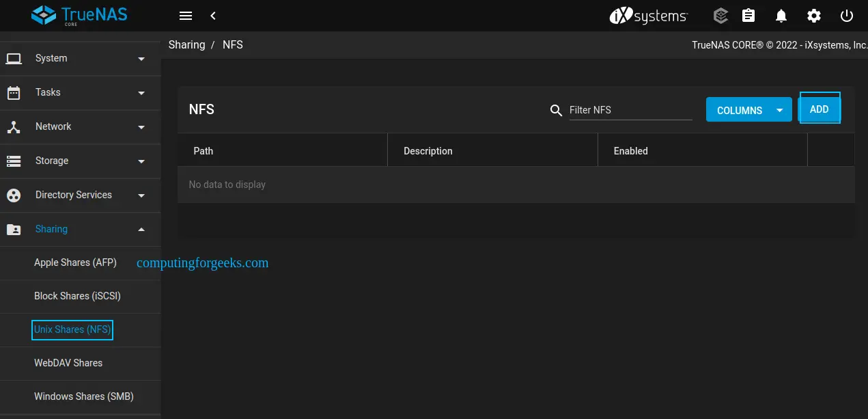The height and width of the screenshot is (419, 868).
Task: Click the ADD button to create NFS share
Action: pyautogui.click(x=819, y=108)
